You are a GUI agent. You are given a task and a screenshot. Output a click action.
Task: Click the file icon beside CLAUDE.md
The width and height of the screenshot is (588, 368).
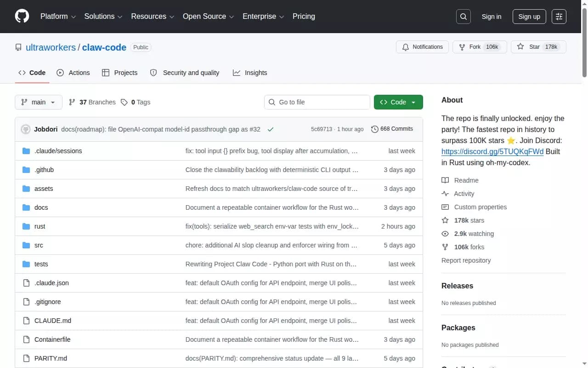click(x=26, y=321)
